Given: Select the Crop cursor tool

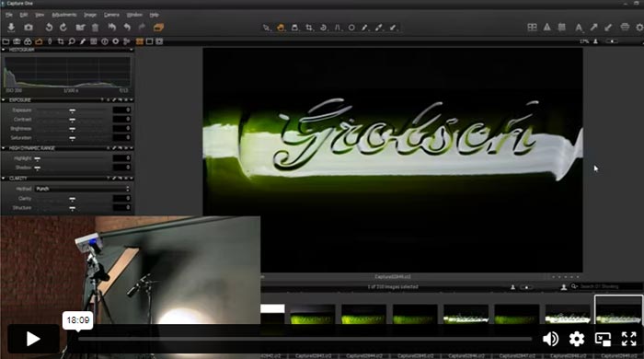Looking at the screenshot, I should pyautogui.click(x=309, y=28).
